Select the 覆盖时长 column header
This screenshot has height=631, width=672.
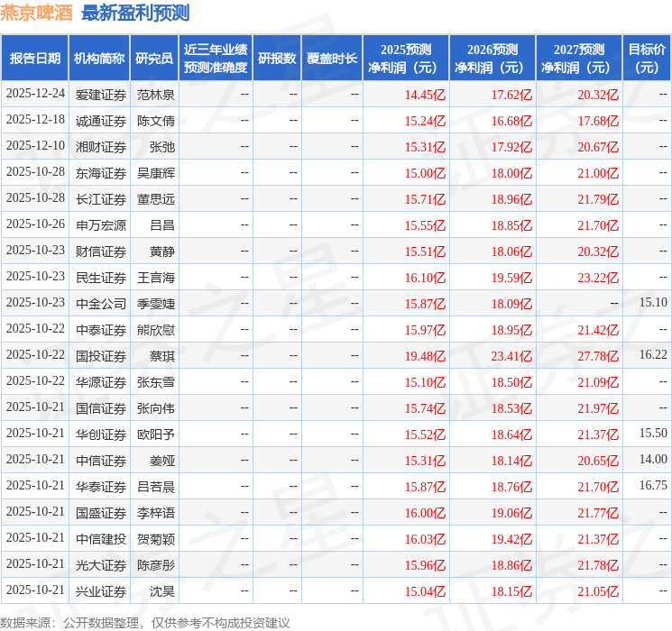coord(332,59)
